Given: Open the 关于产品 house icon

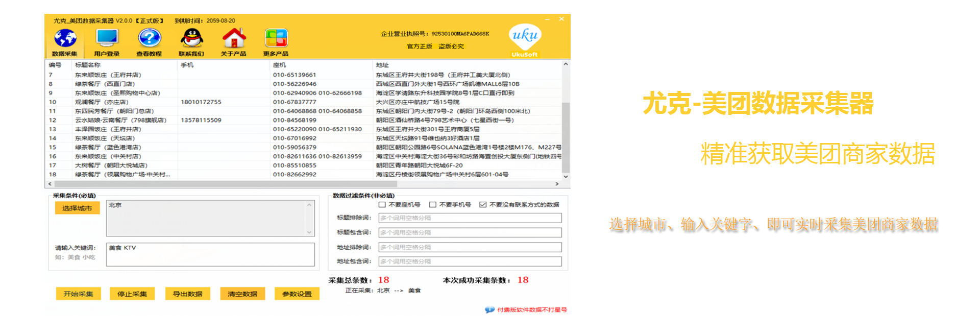Looking at the screenshot, I should 234,39.
